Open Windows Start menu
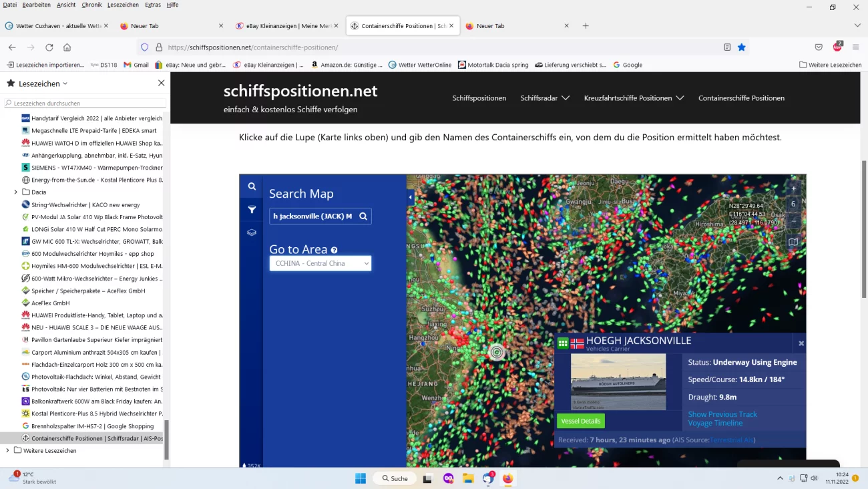The width and height of the screenshot is (868, 489). [361, 478]
